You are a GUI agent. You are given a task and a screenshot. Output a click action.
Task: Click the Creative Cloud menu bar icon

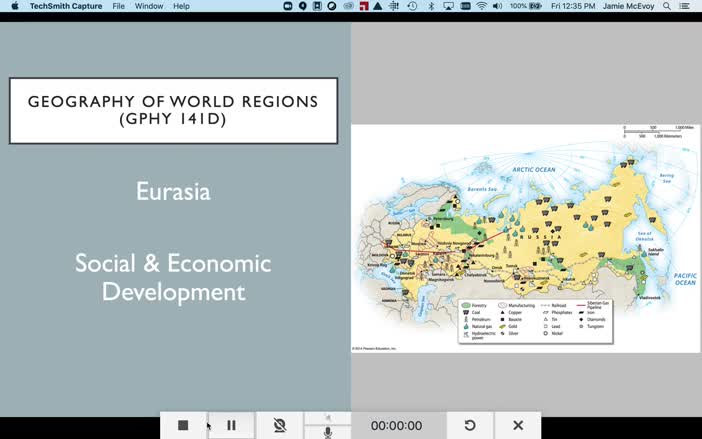pyautogui.click(x=348, y=6)
